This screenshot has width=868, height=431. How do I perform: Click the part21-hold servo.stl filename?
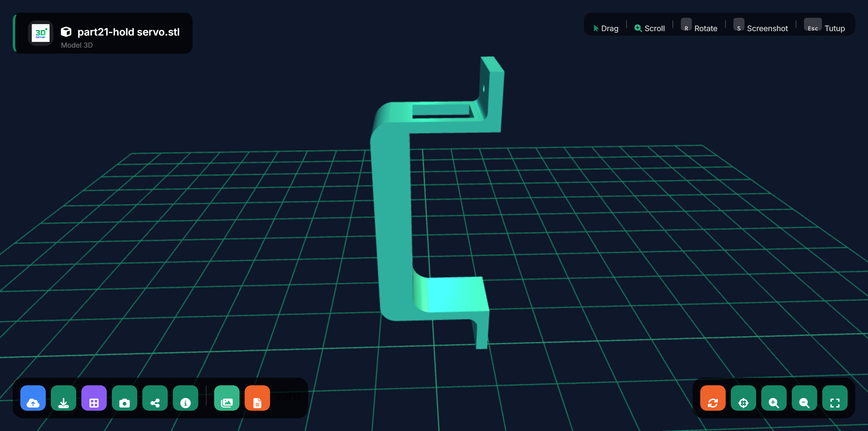point(128,32)
